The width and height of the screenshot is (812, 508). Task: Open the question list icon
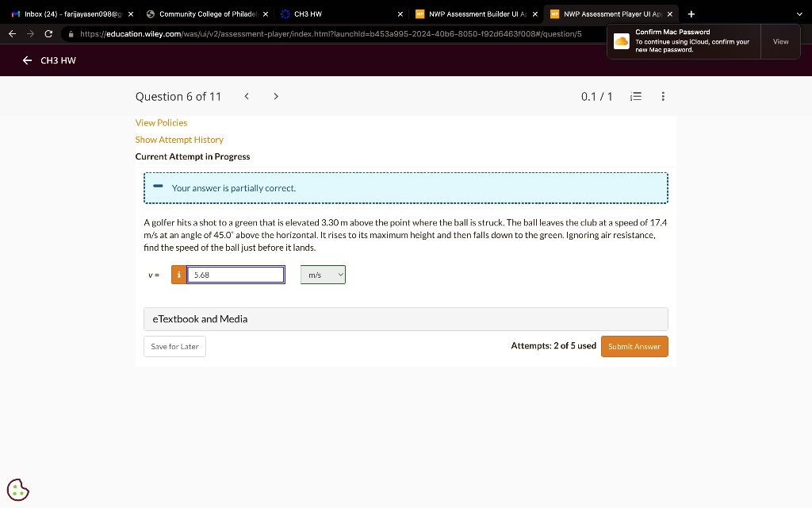coord(634,96)
